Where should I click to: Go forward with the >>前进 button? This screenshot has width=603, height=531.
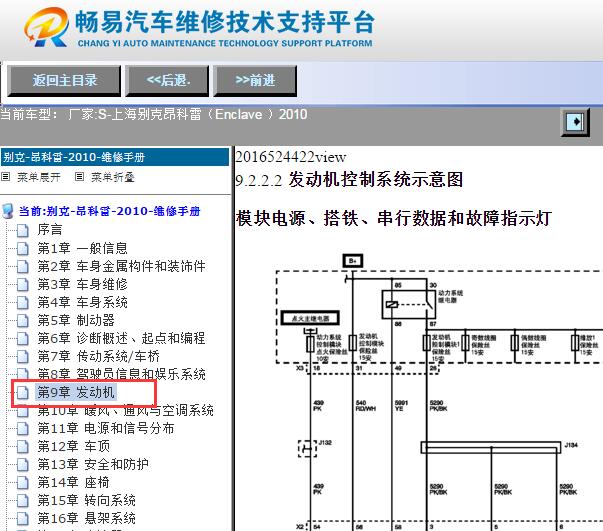pos(255,81)
